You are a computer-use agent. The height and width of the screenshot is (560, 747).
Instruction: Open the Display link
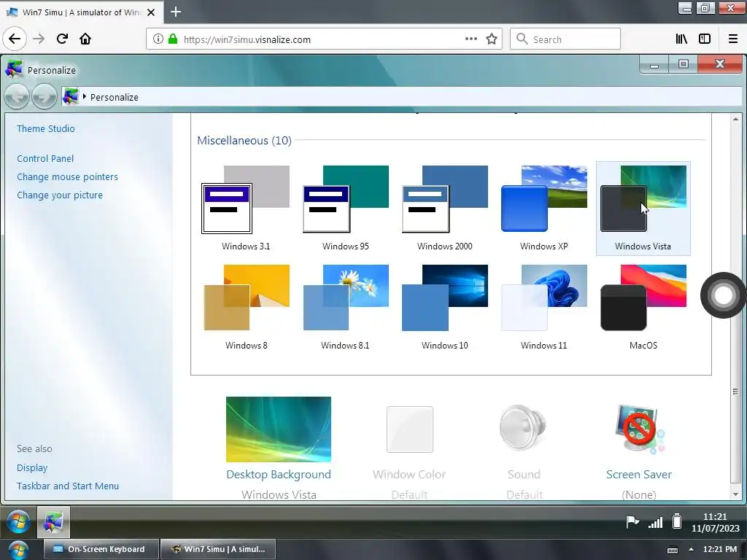(32, 467)
